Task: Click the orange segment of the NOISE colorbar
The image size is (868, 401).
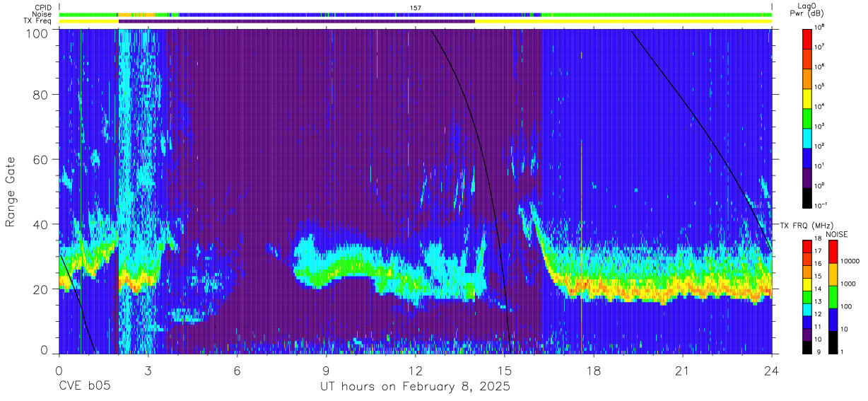Action: coord(832,273)
